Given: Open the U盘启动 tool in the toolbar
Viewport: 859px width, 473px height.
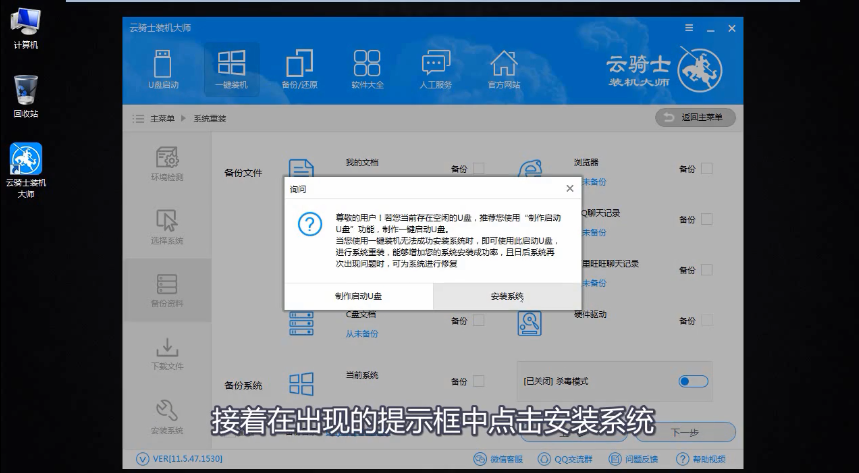Looking at the screenshot, I should click(x=163, y=70).
